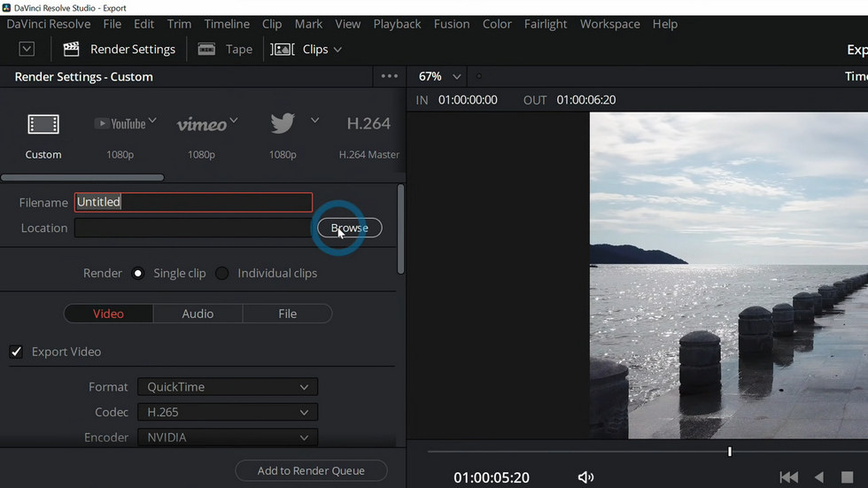Viewport: 868px width, 488px height.
Task: Click the viewer scrubber playhead
Action: [x=730, y=452]
